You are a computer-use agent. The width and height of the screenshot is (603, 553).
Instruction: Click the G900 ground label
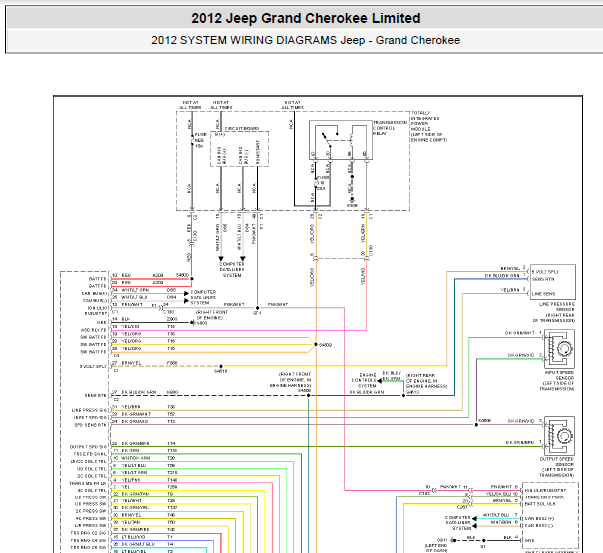tap(202, 323)
